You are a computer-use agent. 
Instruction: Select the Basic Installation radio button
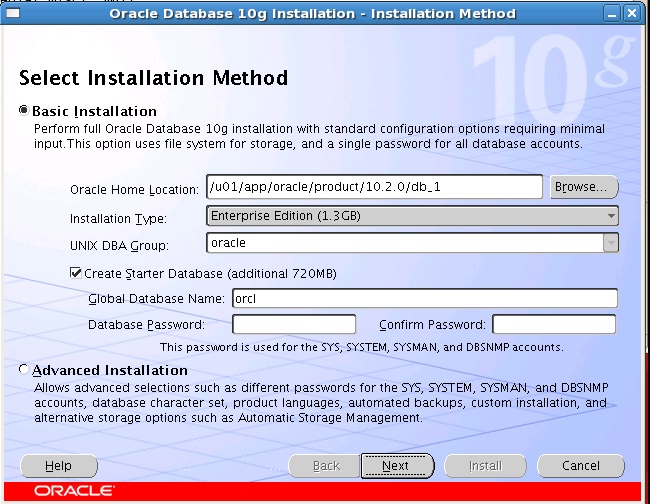tap(24, 110)
